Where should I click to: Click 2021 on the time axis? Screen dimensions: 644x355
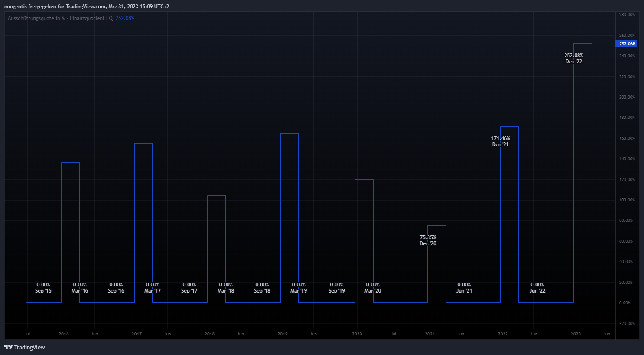pos(429,334)
